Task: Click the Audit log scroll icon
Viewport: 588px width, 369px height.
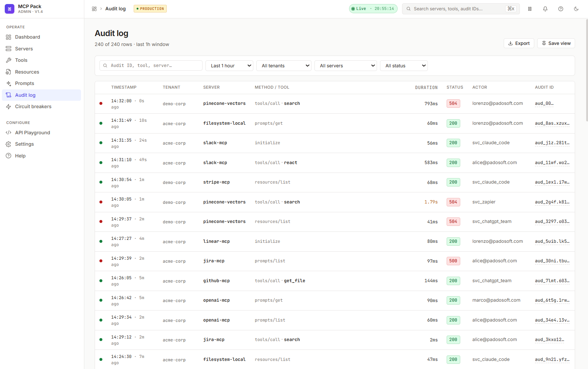Action: click(x=8, y=95)
